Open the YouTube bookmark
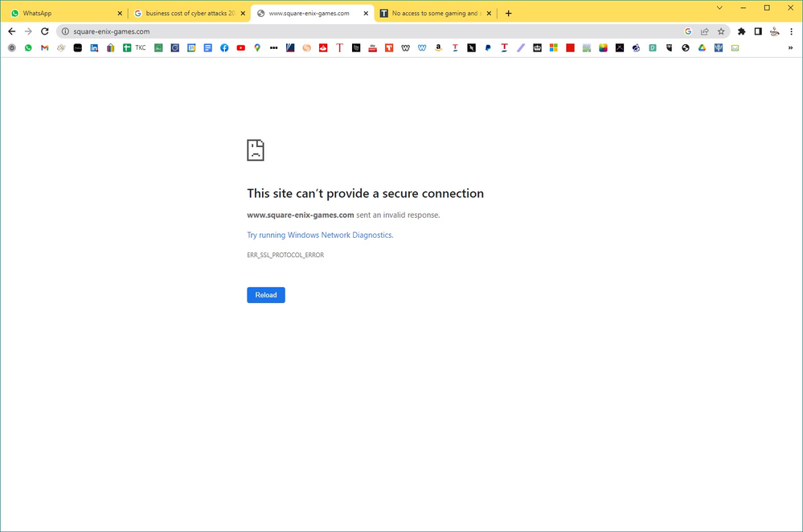Viewport: 803px width, 532px height. tap(241, 48)
